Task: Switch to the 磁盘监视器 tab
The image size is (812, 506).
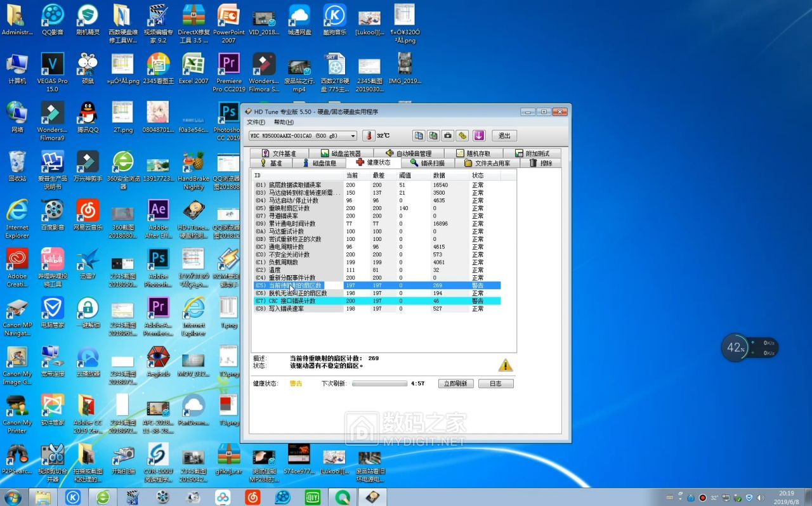Action: pyautogui.click(x=341, y=153)
